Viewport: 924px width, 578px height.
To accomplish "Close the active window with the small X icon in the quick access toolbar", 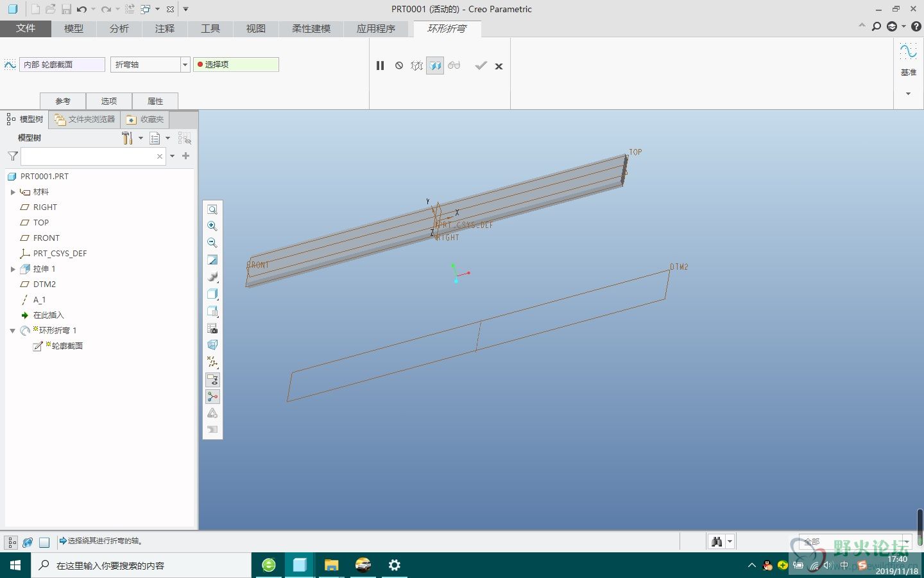I will pos(170,9).
